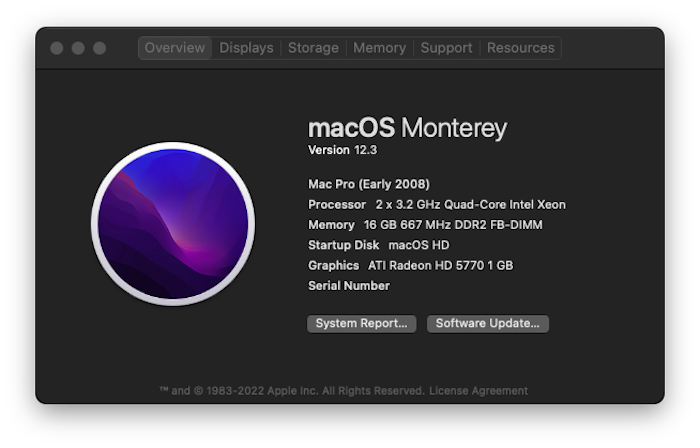Click the zoom window button
This screenshot has width=700, height=448.
click(100, 48)
